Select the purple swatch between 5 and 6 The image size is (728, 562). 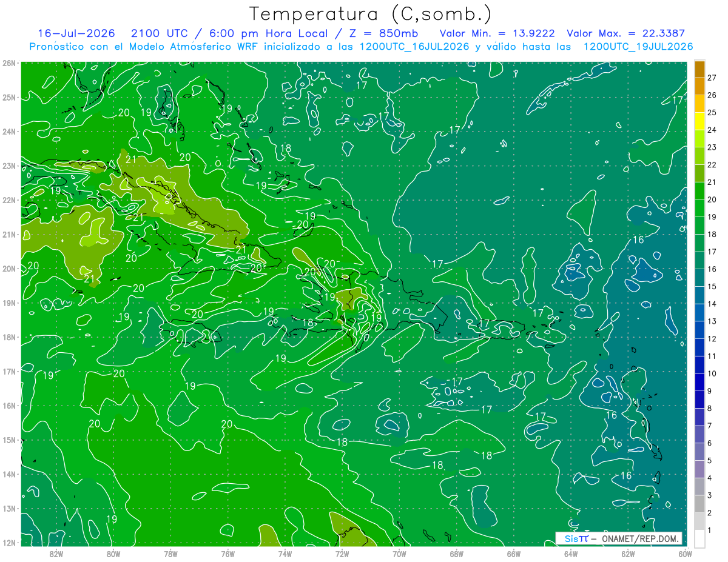coord(700,452)
